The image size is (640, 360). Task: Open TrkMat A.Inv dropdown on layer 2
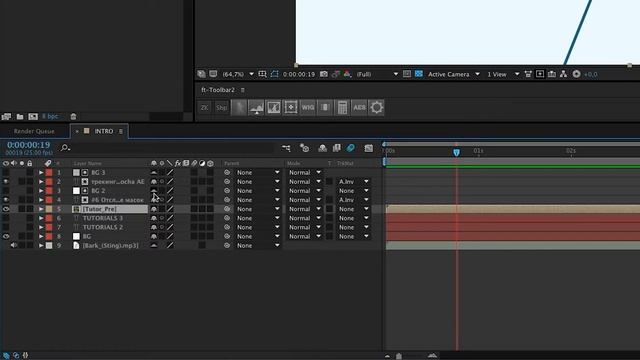click(x=353, y=182)
